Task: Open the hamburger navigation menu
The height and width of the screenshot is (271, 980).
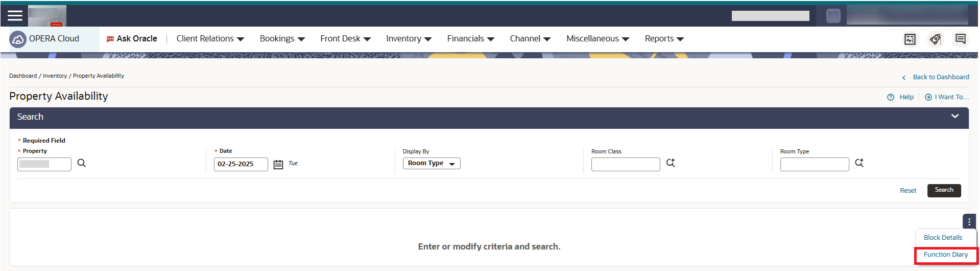Action: [x=15, y=15]
